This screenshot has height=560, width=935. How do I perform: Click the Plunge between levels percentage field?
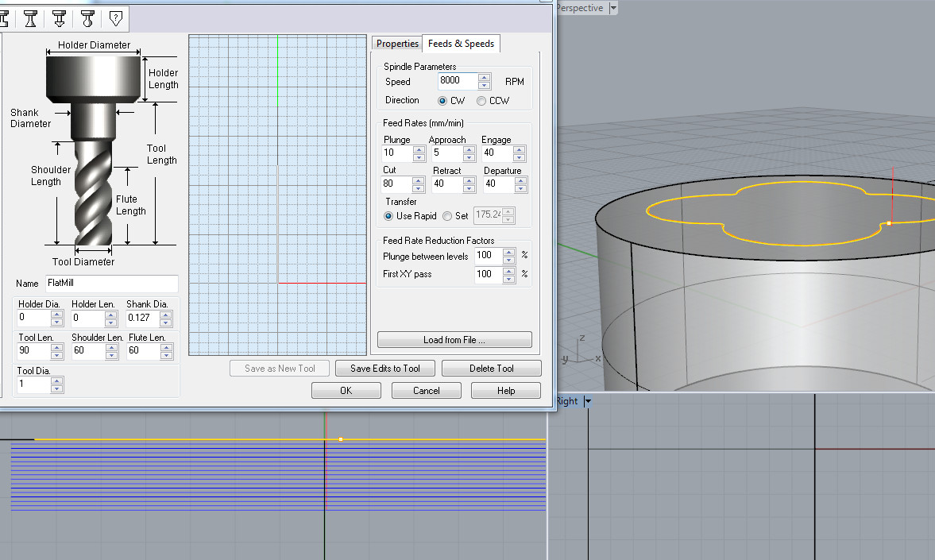coord(484,256)
